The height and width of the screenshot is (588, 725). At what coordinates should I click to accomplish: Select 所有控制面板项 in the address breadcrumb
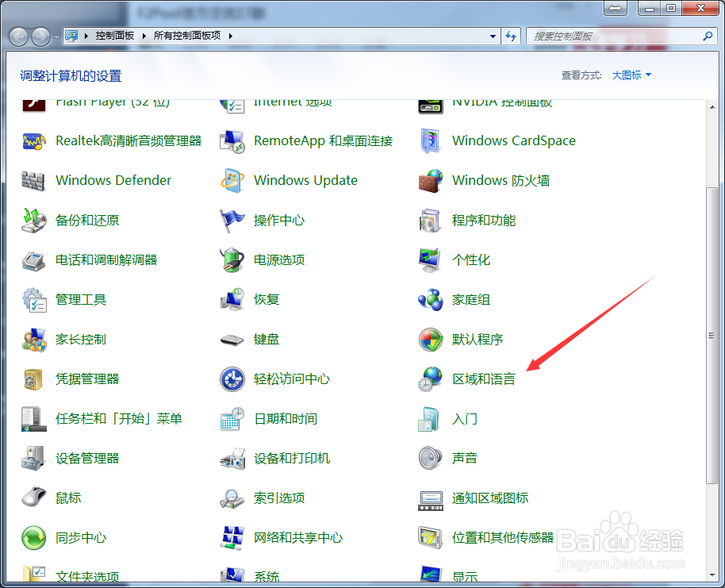pos(187,36)
